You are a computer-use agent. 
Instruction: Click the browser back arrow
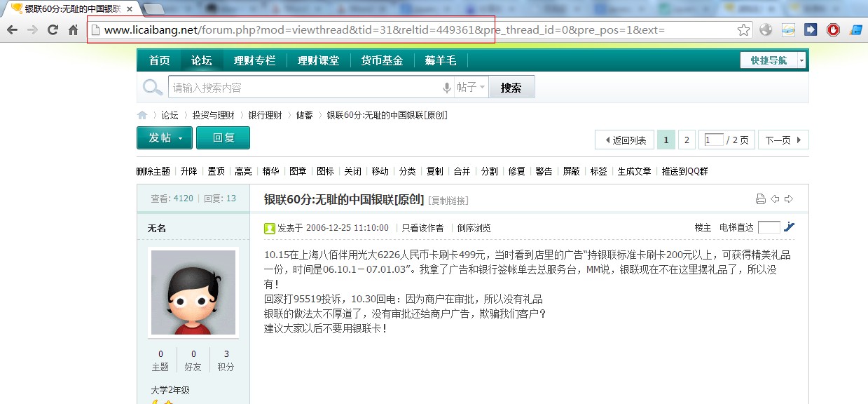12,30
